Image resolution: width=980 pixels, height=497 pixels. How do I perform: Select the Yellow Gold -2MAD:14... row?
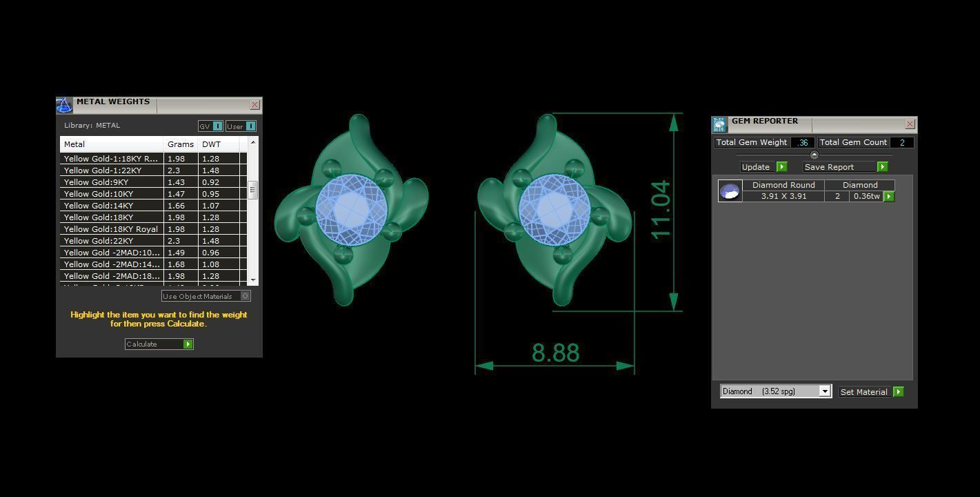point(153,264)
